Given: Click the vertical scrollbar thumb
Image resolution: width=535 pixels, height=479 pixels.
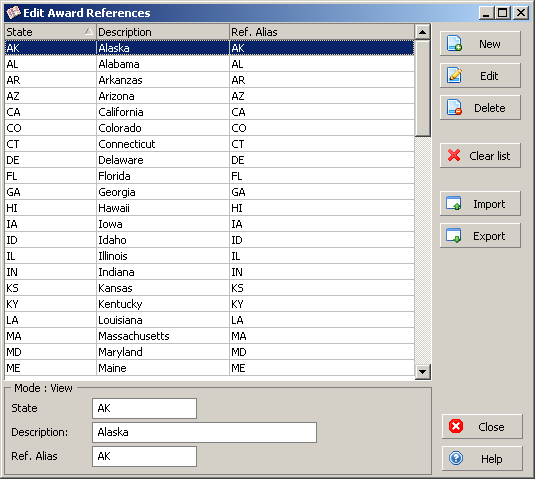Looking at the screenshot, I should pos(422,88).
